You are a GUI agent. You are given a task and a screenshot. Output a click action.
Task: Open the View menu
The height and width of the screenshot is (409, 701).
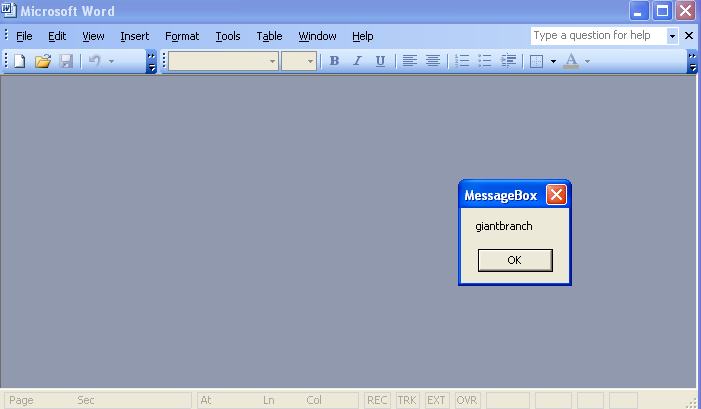pyautogui.click(x=93, y=36)
